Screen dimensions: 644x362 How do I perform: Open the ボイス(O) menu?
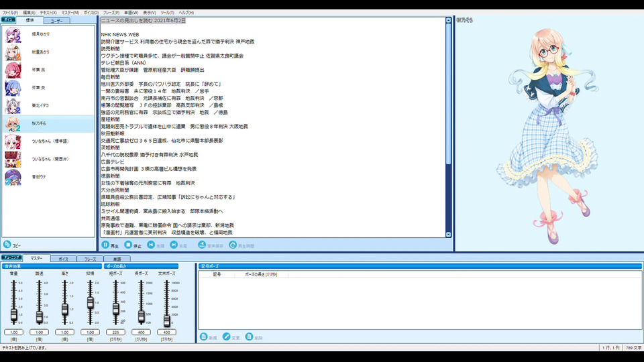(x=91, y=13)
